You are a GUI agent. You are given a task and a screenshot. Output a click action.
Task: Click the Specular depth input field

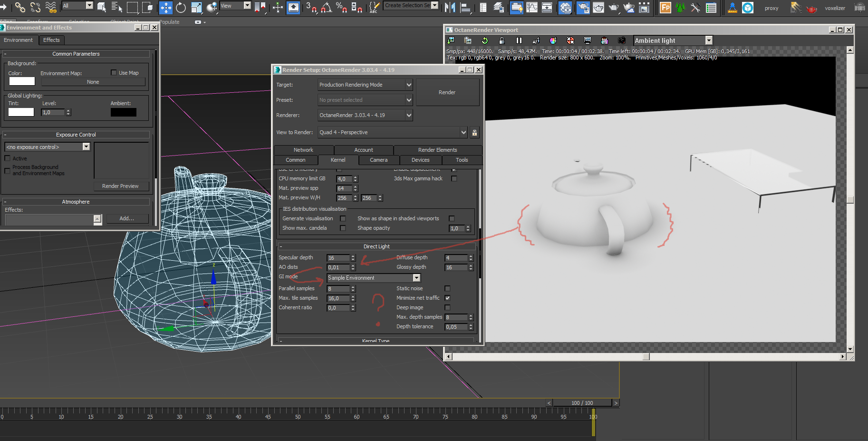coord(338,258)
